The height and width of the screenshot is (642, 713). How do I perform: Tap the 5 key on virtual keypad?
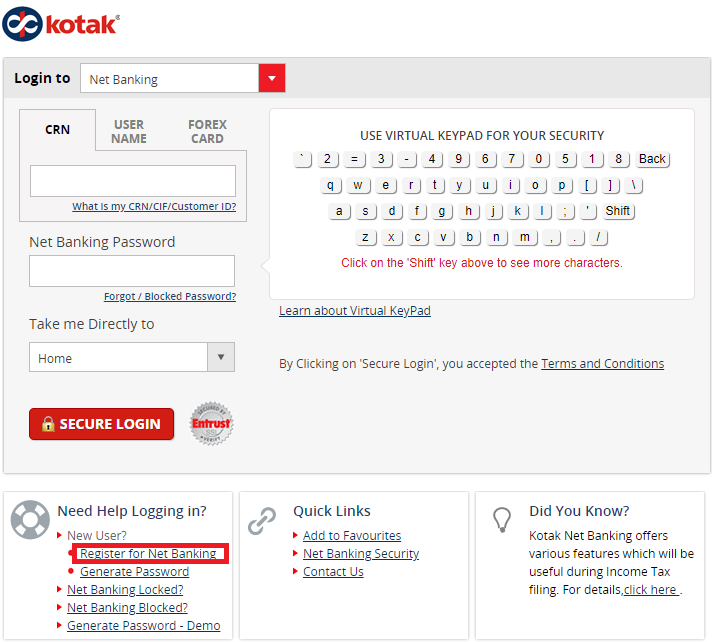[565, 159]
